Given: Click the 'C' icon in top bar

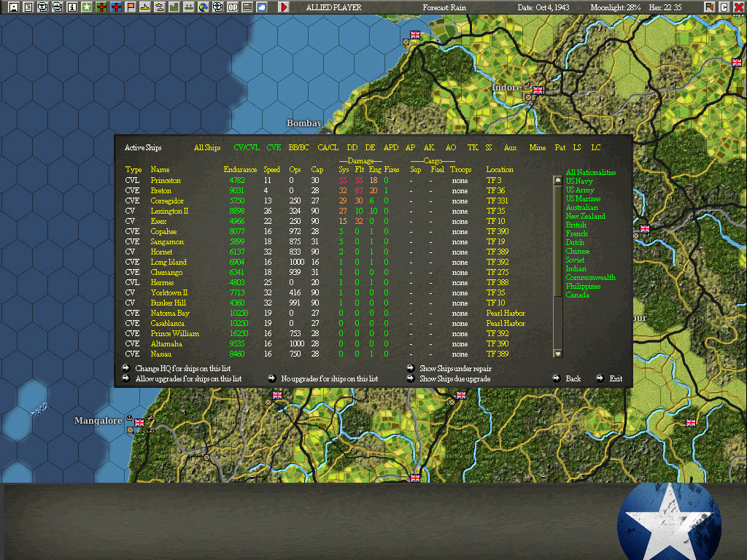Looking at the screenshot, I should pyautogui.click(x=724, y=7).
